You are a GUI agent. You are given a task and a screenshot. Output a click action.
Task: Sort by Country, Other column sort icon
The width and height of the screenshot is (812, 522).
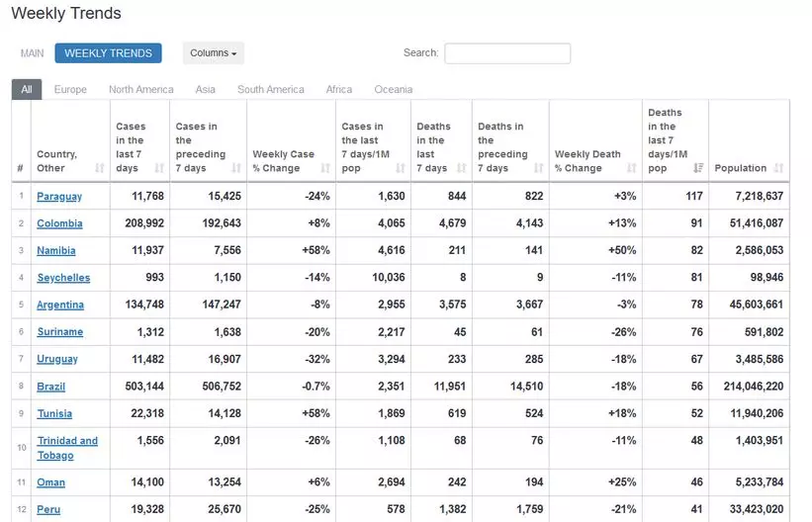point(100,168)
